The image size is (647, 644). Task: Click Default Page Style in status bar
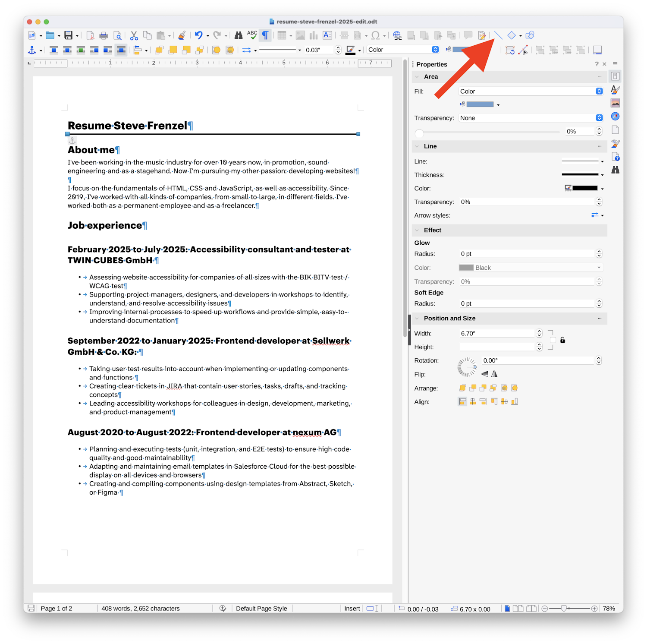click(261, 609)
